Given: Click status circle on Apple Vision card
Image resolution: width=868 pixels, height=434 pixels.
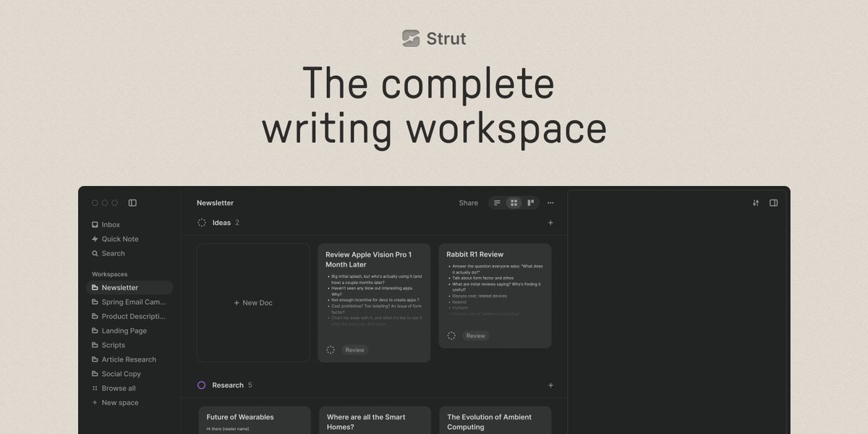Looking at the screenshot, I should pyautogui.click(x=331, y=350).
